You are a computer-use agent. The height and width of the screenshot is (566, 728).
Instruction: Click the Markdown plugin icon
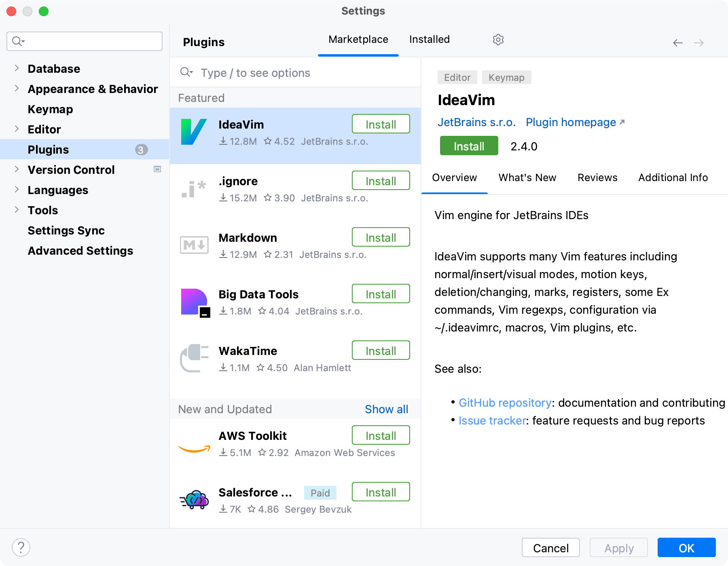coord(194,245)
